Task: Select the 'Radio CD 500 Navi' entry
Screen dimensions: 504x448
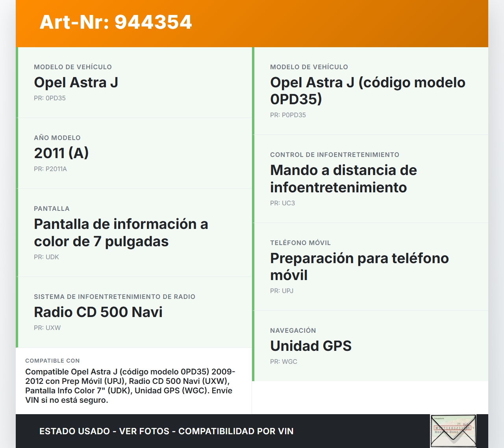Action: [x=98, y=312]
